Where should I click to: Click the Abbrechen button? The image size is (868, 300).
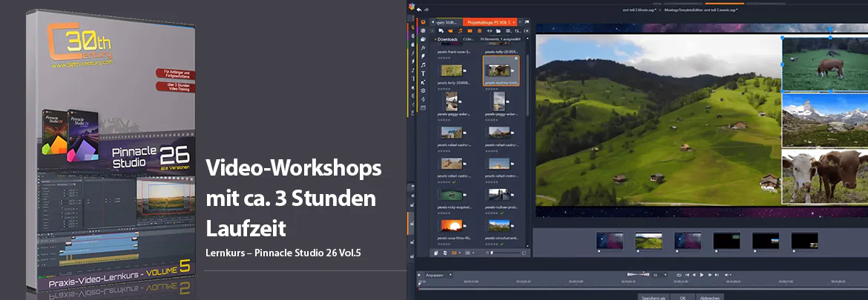tap(710, 297)
